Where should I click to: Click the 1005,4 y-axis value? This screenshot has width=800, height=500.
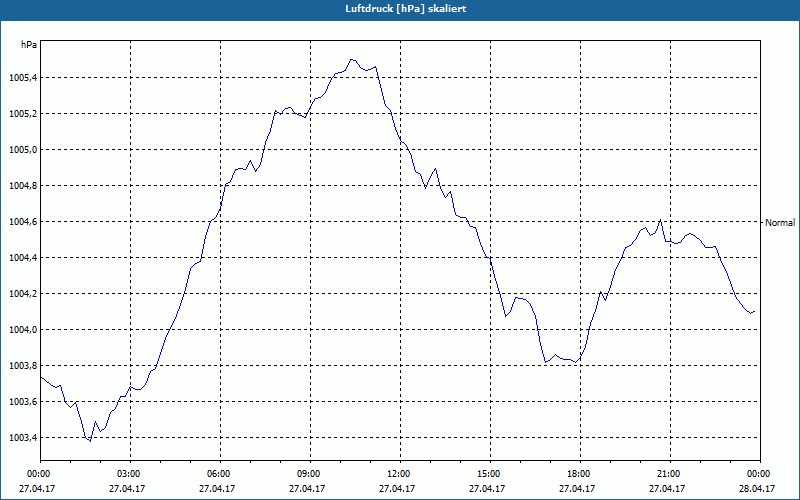click(x=22, y=78)
